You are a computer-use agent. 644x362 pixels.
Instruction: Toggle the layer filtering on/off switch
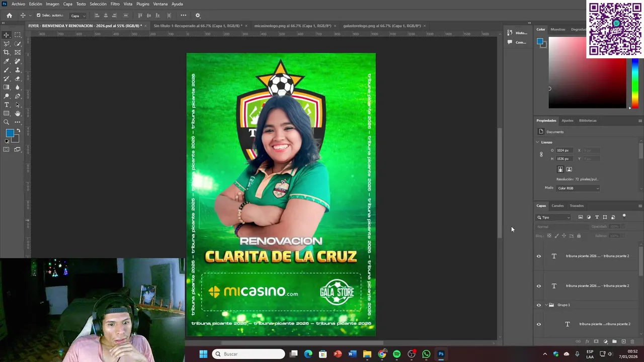click(x=624, y=216)
